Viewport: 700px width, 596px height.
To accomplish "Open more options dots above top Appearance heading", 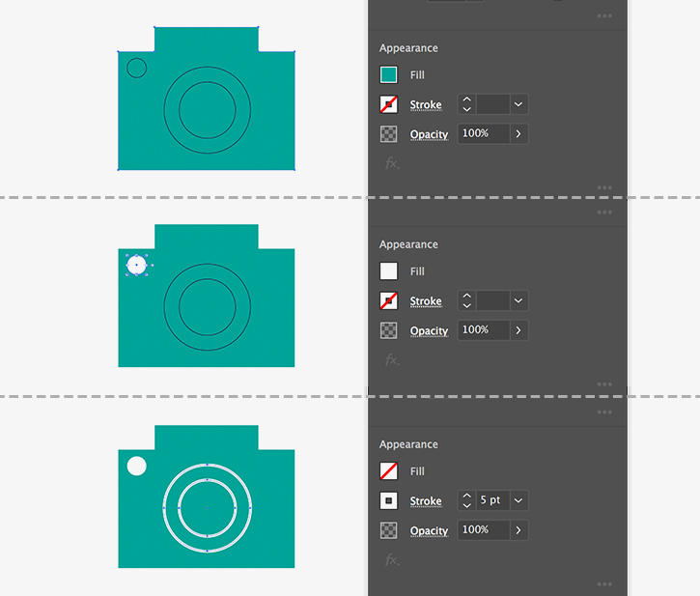I will coord(604,16).
